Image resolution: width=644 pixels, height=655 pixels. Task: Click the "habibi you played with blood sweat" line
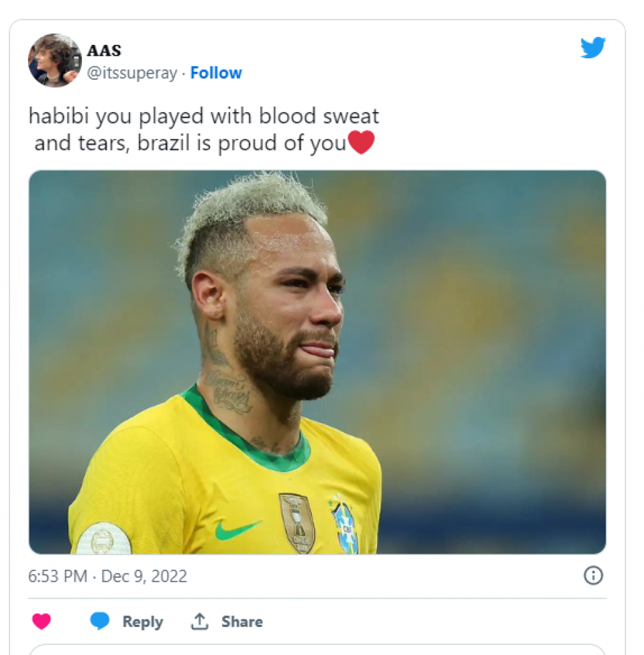tap(203, 116)
